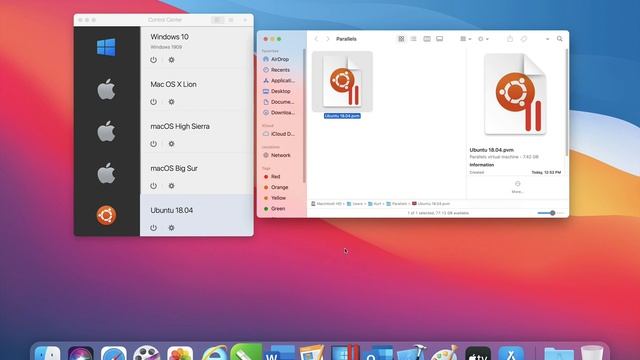
Task: Open the Finder group-by dropdown
Action: coord(466,39)
